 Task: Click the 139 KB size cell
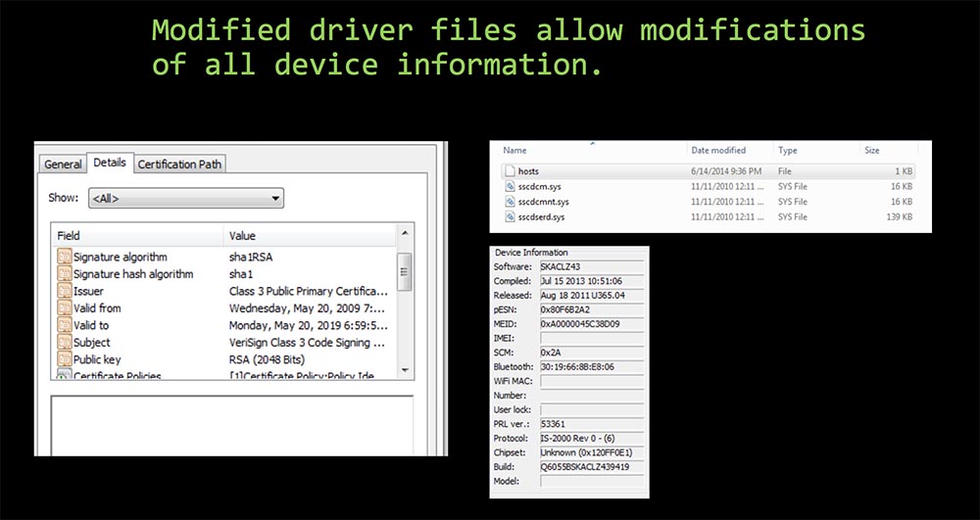click(900, 216)
